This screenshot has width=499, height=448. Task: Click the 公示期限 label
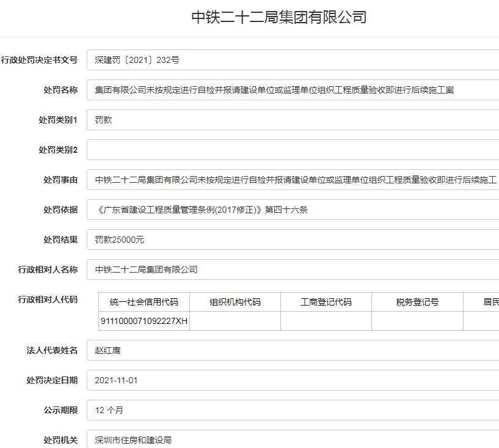(60, 410)
